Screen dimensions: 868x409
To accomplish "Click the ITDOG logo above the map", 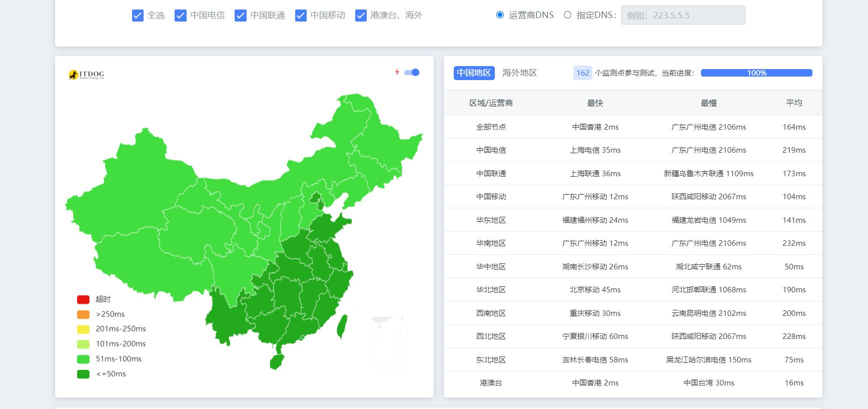I will coord(87,75).
